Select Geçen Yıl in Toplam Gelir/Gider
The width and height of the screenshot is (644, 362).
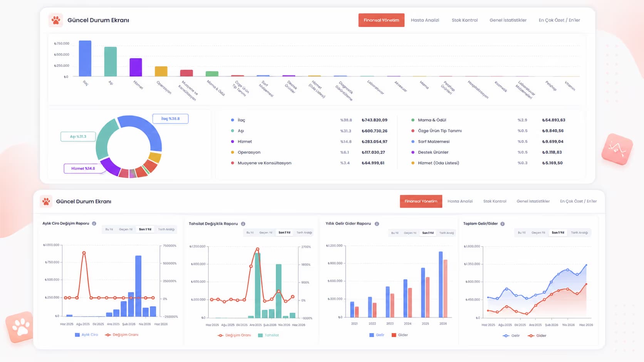(538, 233)
